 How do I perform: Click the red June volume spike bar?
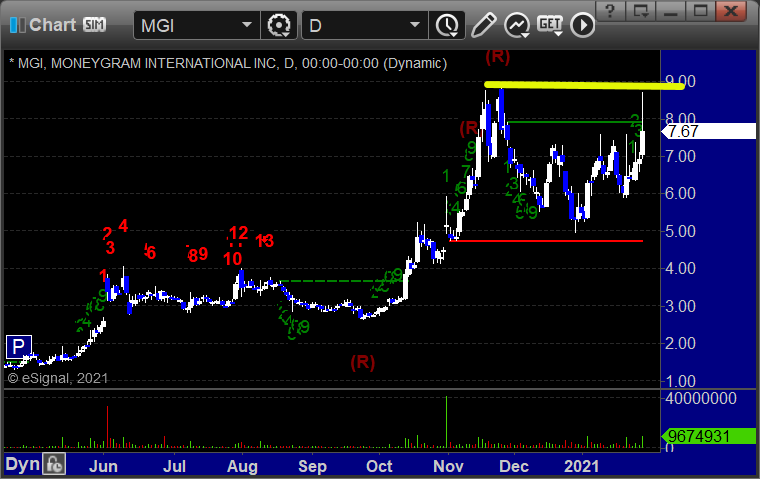click(108, 427)
